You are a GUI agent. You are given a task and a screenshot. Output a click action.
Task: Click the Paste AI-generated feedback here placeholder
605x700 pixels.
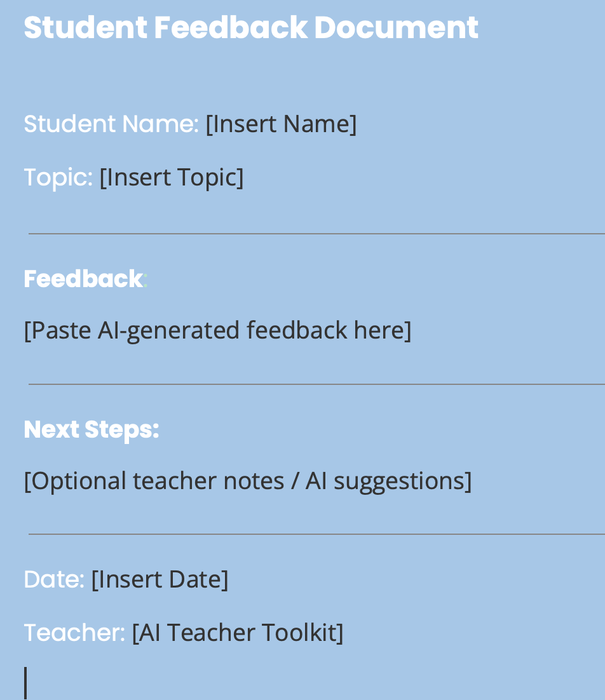click(217, 330)
